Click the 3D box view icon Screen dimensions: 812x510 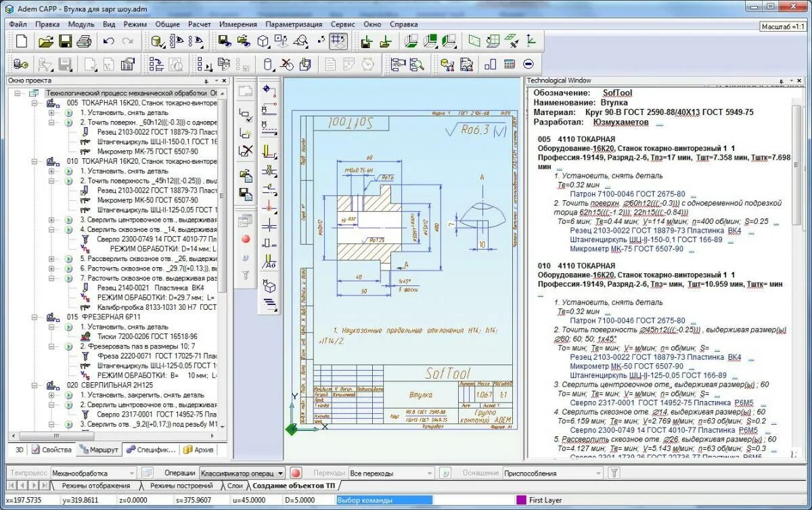(263, 42)
